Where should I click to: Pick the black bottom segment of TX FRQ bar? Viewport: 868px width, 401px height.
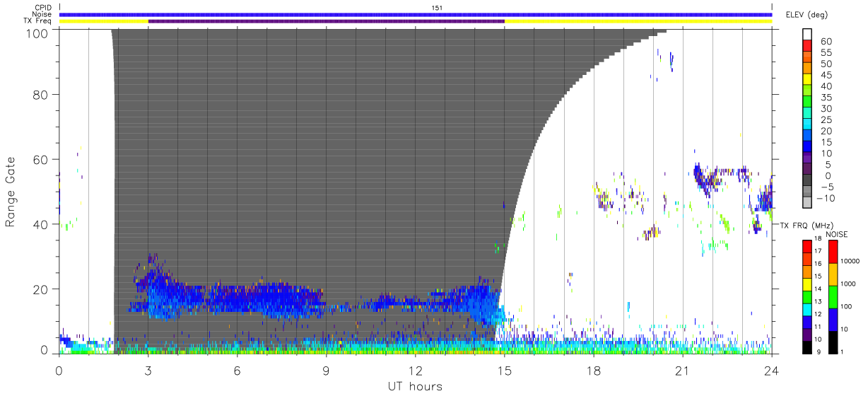(x=807, y=348)
